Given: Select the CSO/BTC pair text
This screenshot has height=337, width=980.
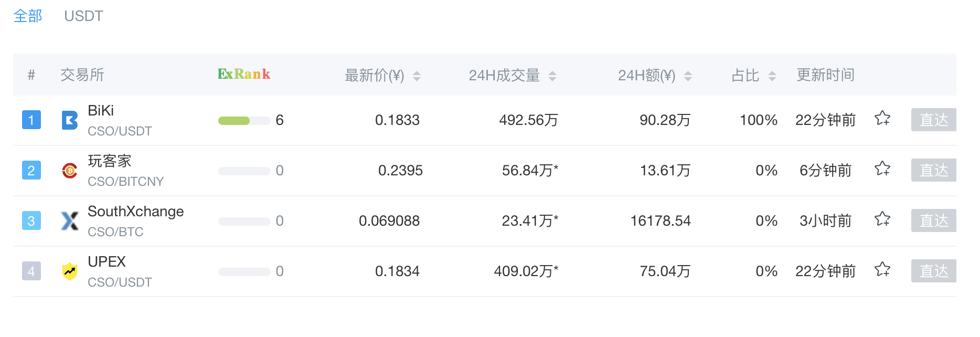Looking at the screenshot, I should (x=115, y=232).
